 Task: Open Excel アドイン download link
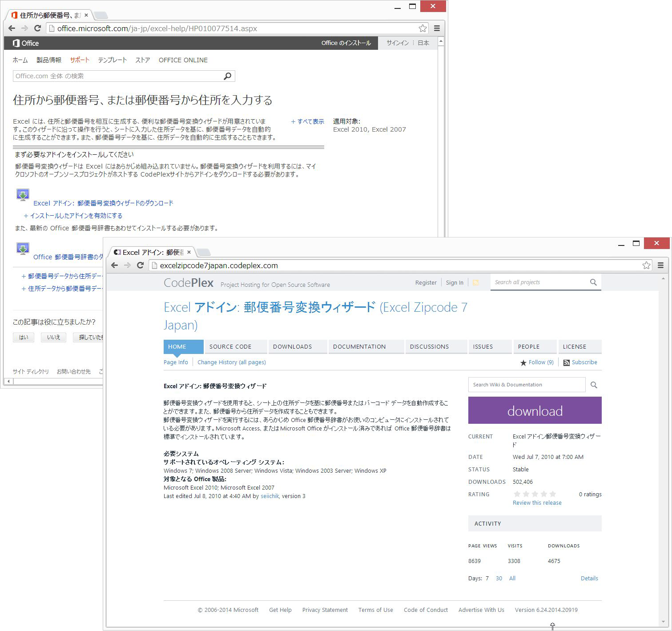coord(104,203)
